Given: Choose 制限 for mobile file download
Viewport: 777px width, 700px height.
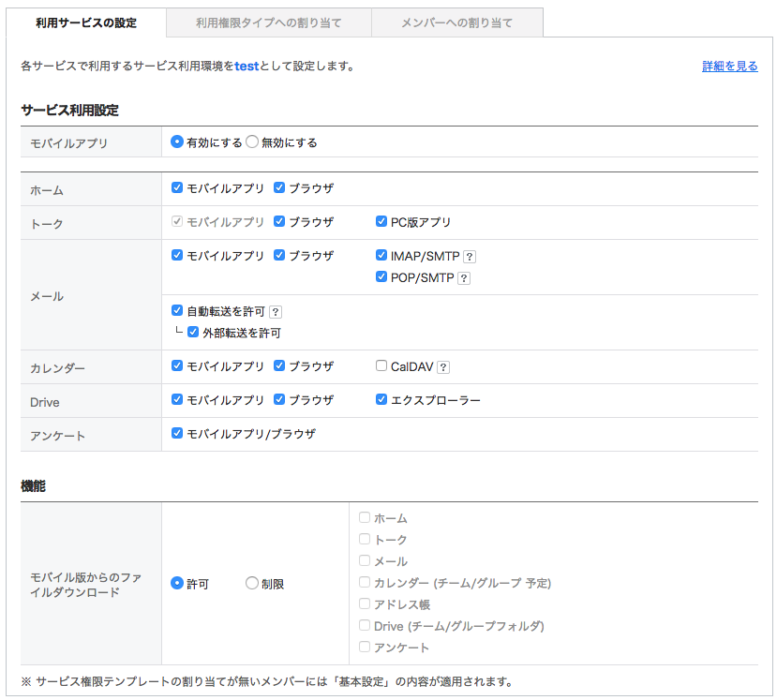Looking at the screenshot, I should point(252,584).
